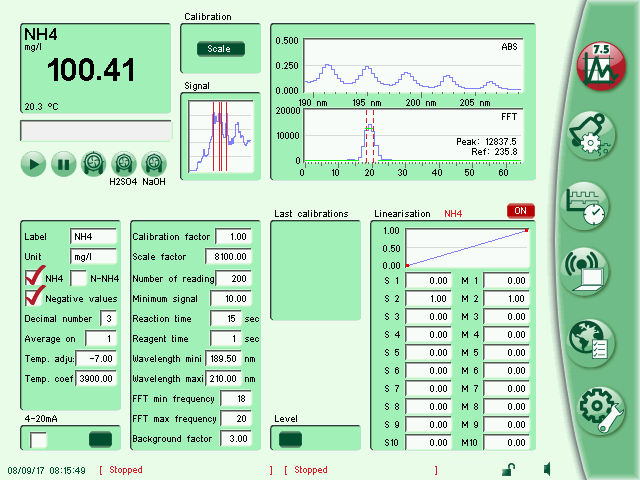640x480 pixels.
Task: Activate the NaOH pump icon
Action: [x=154, y=163]
